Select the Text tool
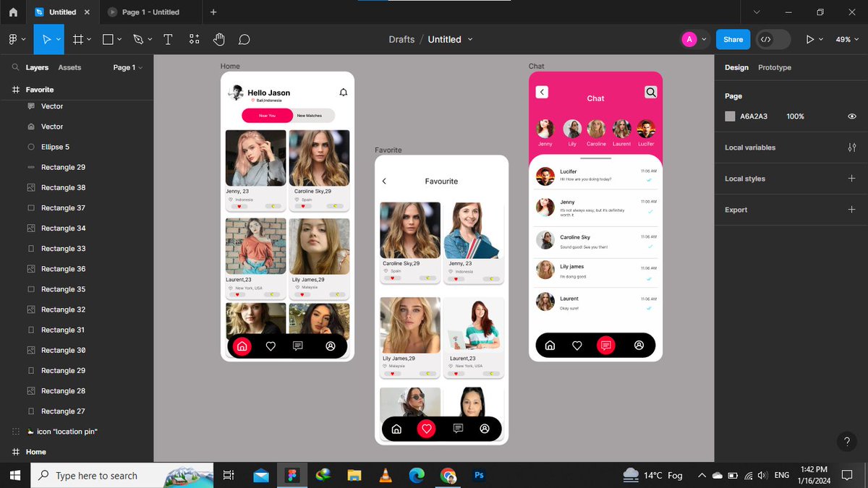Viewport: 868px width, 488px height. 168,39
